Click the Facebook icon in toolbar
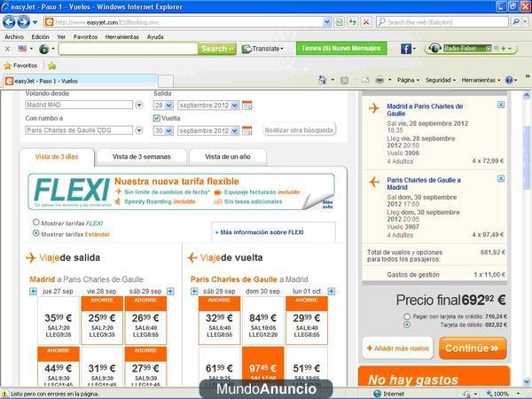The image size is (532, 399). tap(406, 49)
